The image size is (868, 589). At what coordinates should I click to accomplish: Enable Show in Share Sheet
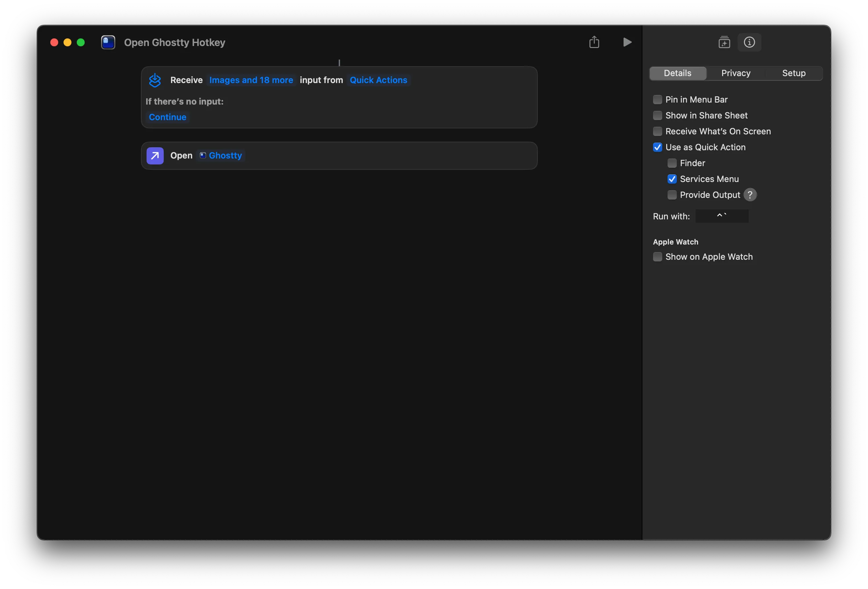[x=657, y=115]
